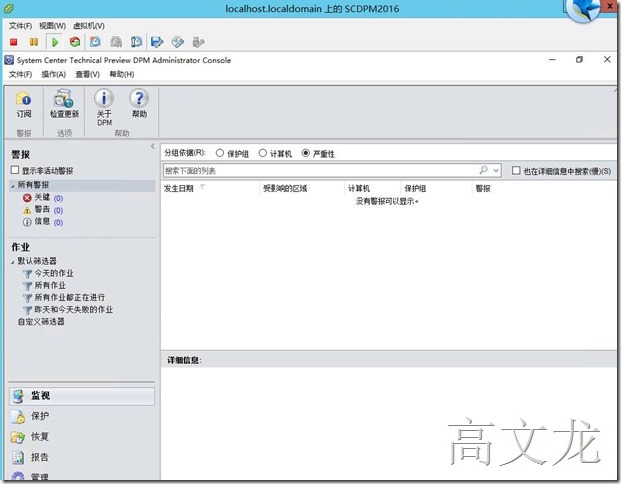Select the 信息 information alerts item

43,222
